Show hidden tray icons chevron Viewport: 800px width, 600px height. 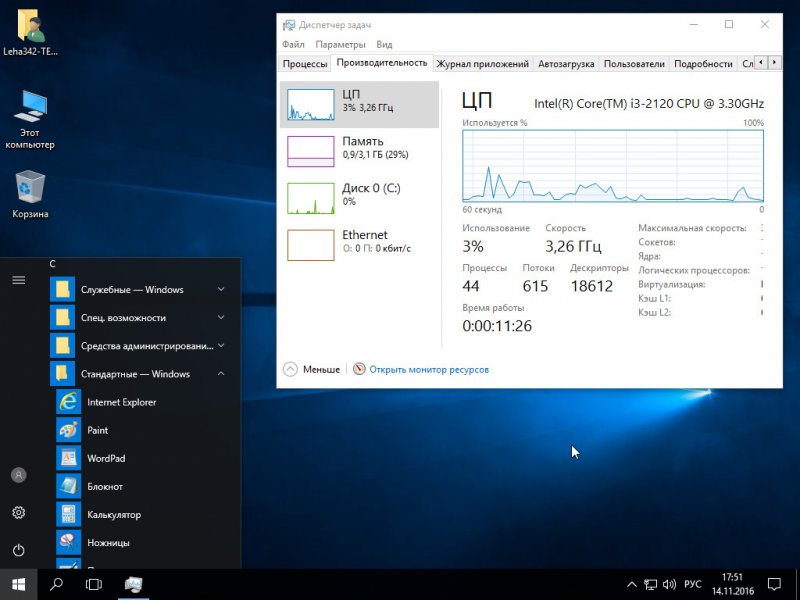632,585
